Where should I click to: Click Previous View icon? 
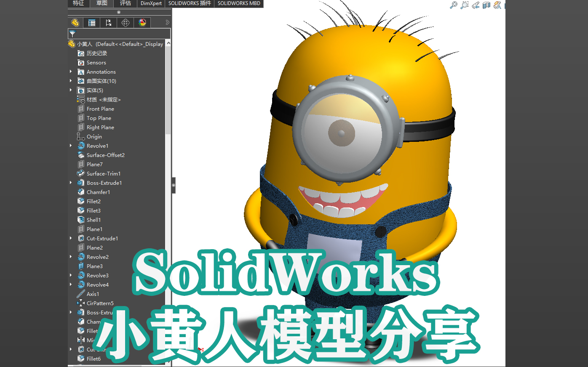[x=476, y=5]
